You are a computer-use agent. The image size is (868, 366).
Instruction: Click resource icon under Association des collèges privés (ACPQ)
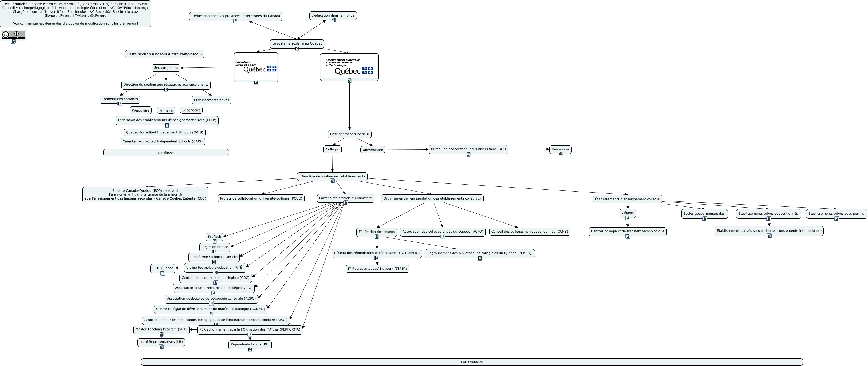coord(443,237)
